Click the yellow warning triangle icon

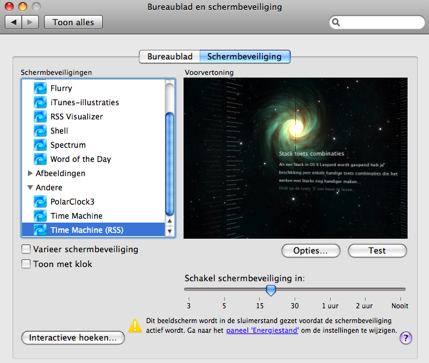(135, 326)
